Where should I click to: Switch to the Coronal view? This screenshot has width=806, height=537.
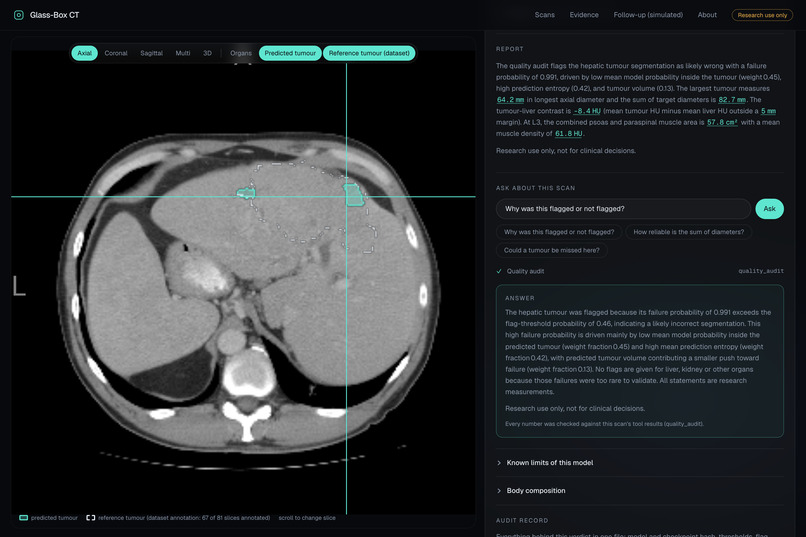coord(116,53)
